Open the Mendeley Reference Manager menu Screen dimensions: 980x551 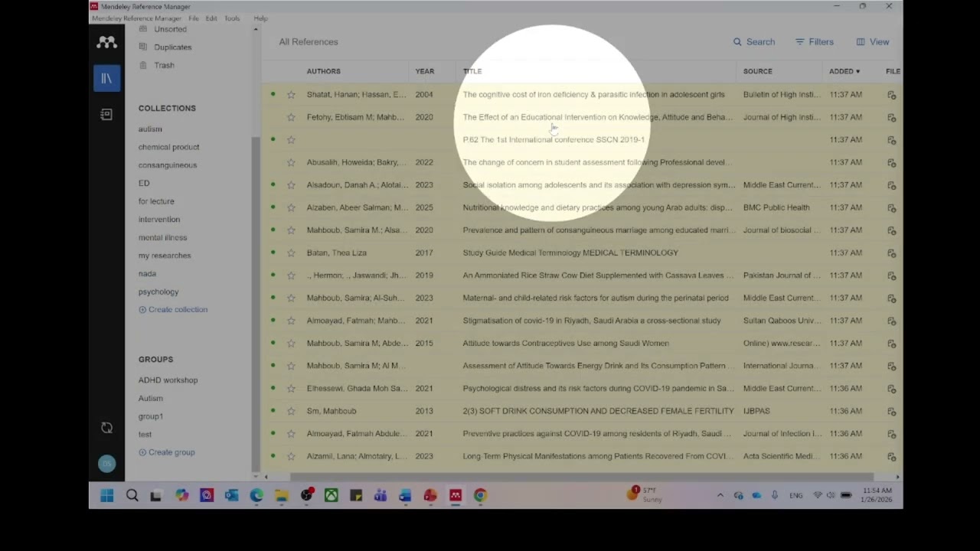136,18
